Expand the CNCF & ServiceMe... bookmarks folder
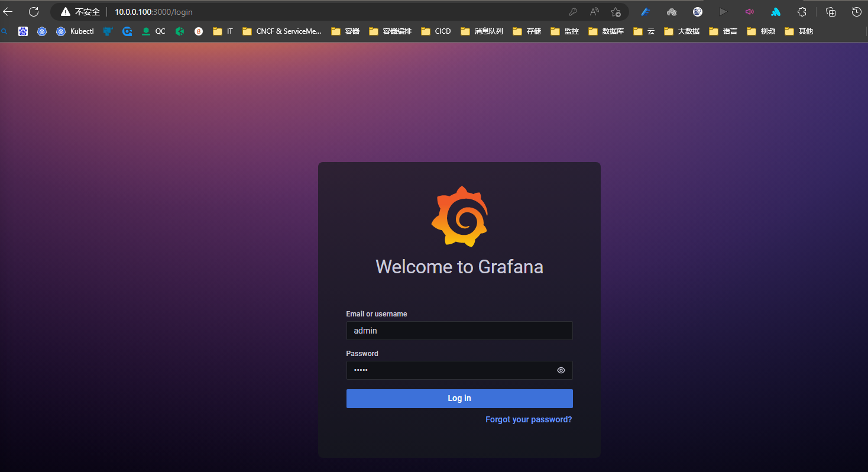Screen dimensions: 868x472 coord(282,31)
